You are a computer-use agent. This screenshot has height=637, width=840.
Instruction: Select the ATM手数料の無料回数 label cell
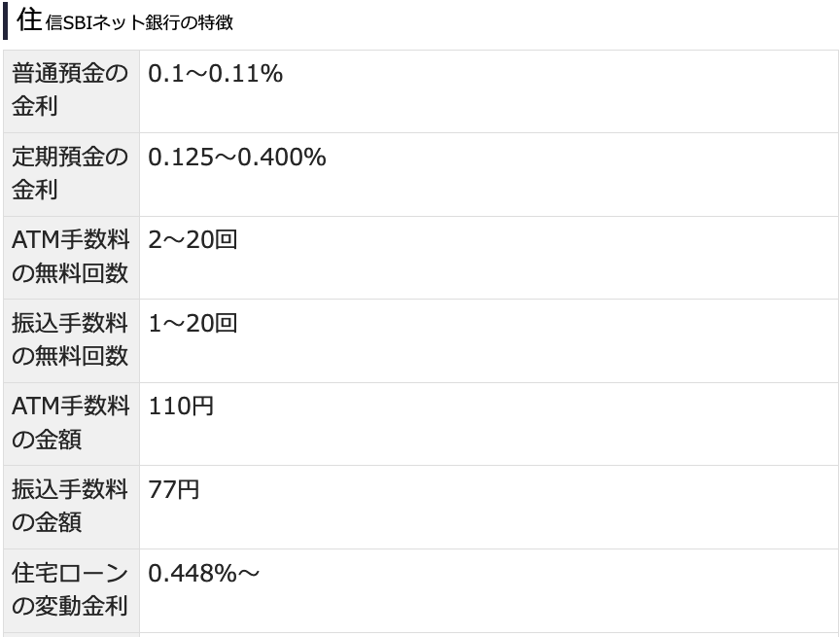point(71,257)
